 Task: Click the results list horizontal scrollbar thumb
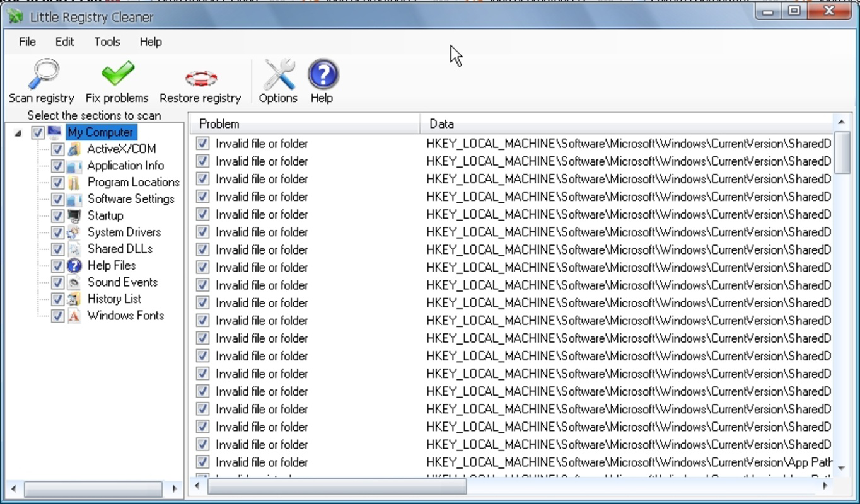coord(337,486)
